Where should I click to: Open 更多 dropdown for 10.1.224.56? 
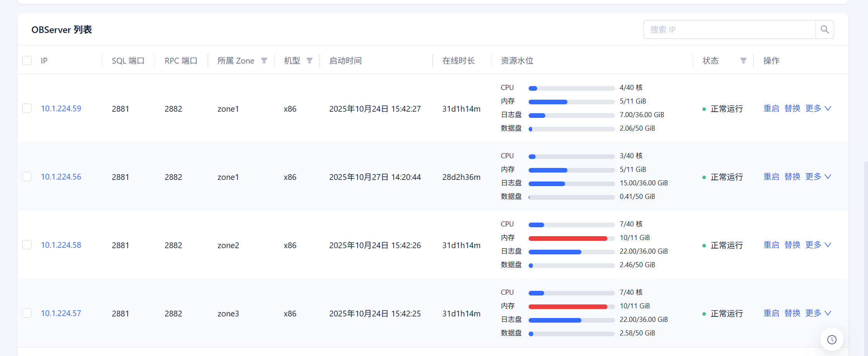point(818,176)
